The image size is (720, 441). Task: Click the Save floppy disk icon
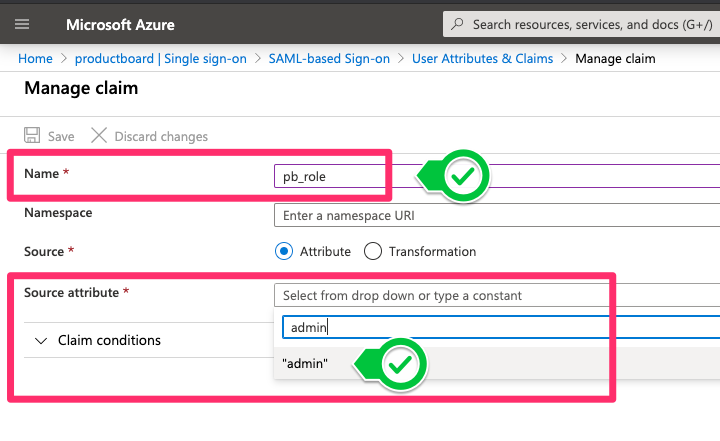point(32,136)
